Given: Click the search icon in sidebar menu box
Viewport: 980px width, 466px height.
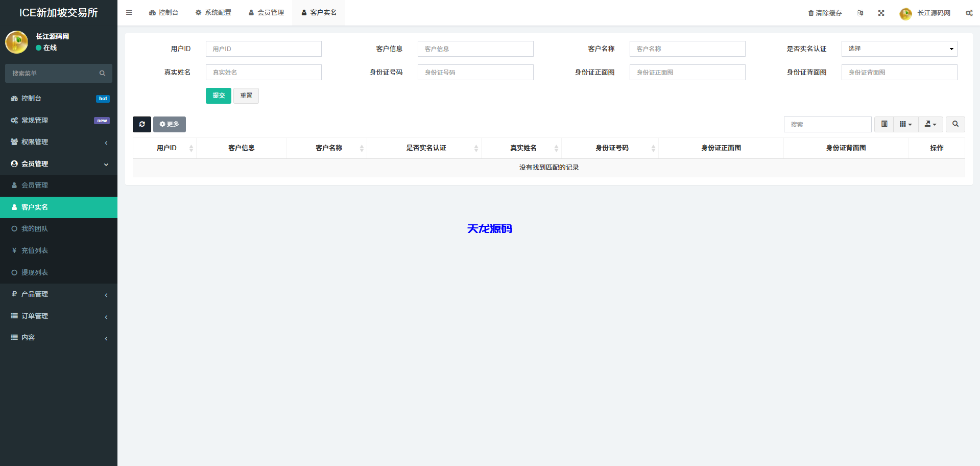Looking at the screenshot, I should [102, 73].
